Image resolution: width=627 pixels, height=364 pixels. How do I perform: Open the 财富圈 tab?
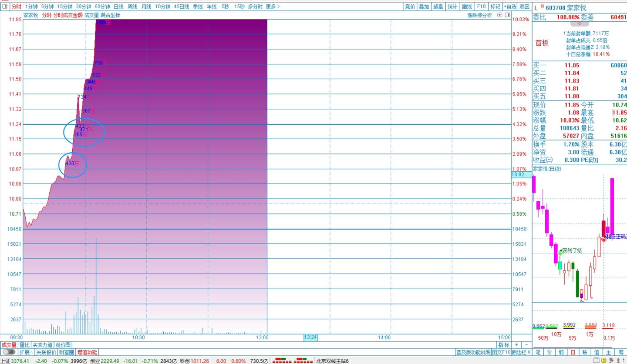67,352
